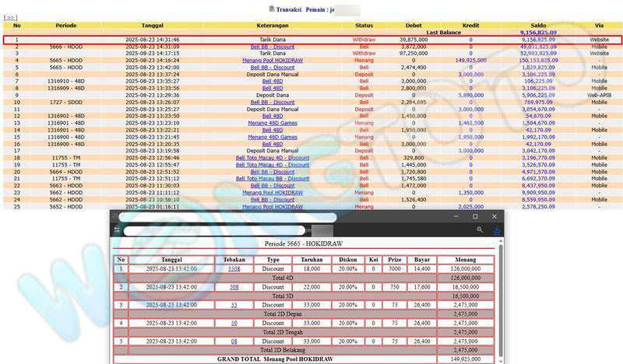Open Menang 48D Games link in row 13

point(273,123)
